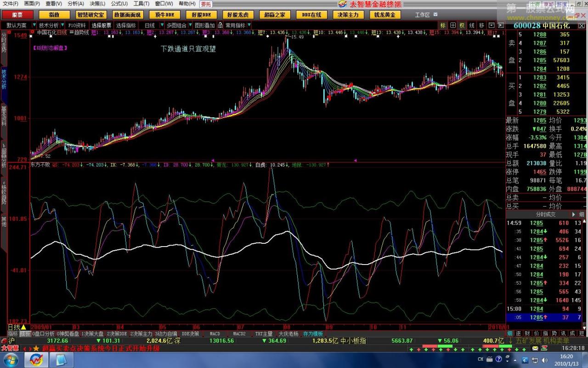Open the 工具(T) menu
This screenshot has height=368, width=588.
pyautogui.click(x=141, y=4)
